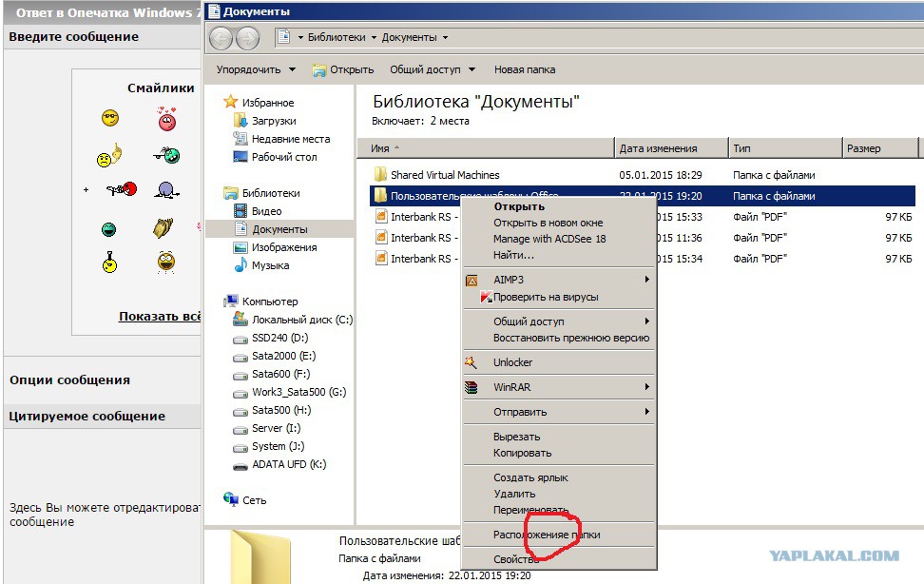
Task: Click the Новая папка toolbar button
Action: (525, 69)
